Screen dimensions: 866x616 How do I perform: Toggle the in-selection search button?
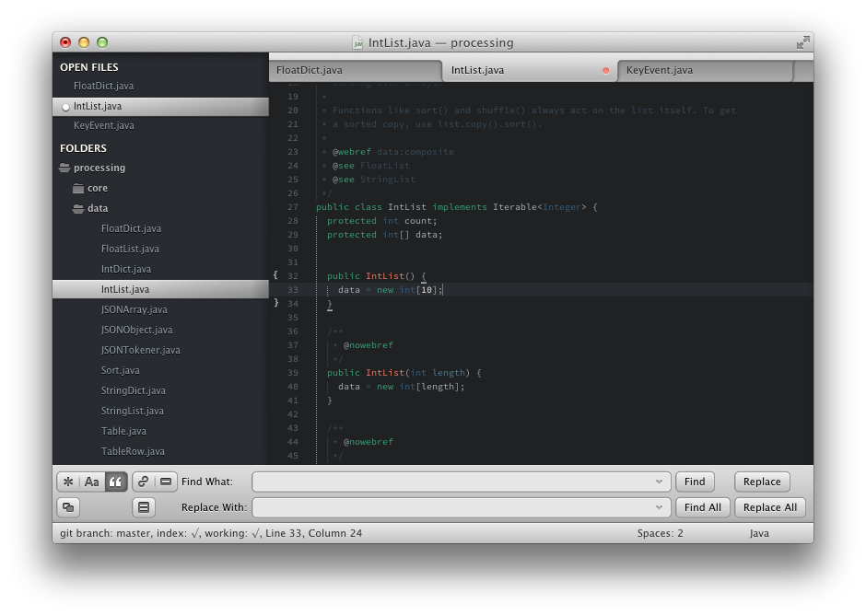tap(166, 482)
